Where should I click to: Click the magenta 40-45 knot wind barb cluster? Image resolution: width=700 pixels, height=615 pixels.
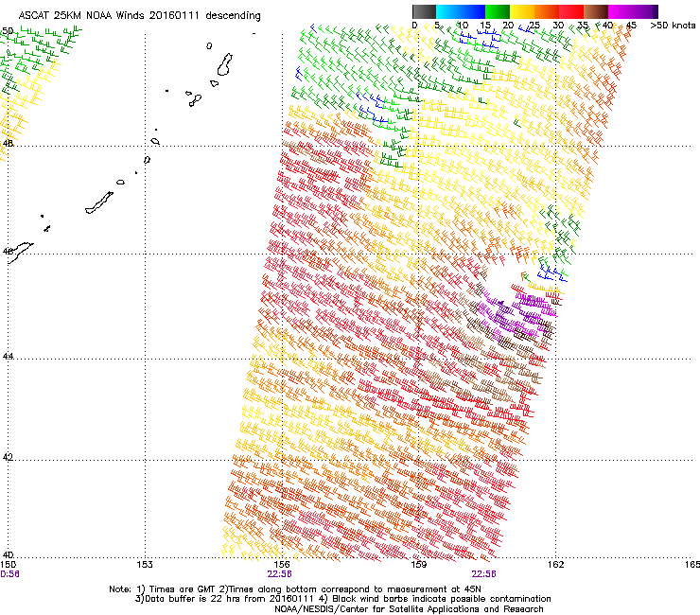[517, 312]
